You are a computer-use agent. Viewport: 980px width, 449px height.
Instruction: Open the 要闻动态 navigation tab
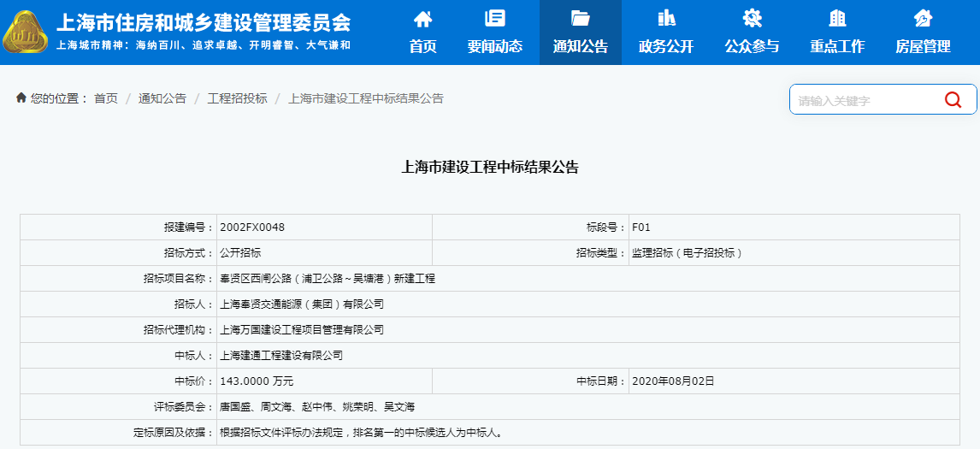494,46
